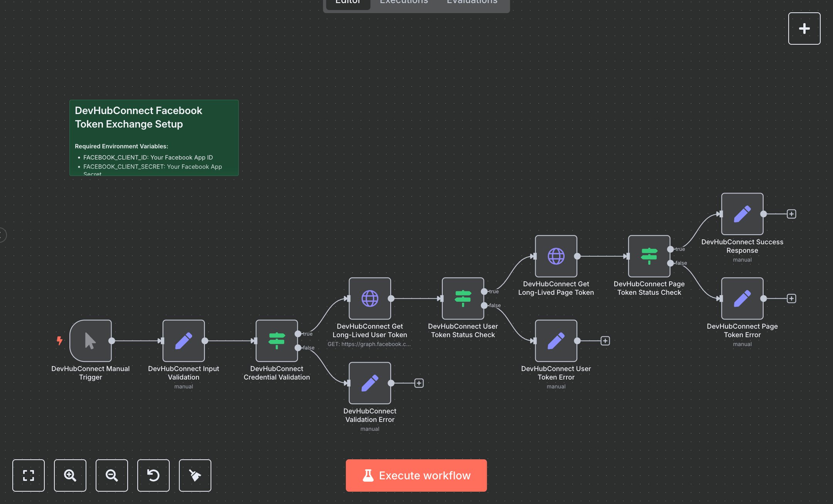Select the green Token Exchange Setup sticky note

154,138
